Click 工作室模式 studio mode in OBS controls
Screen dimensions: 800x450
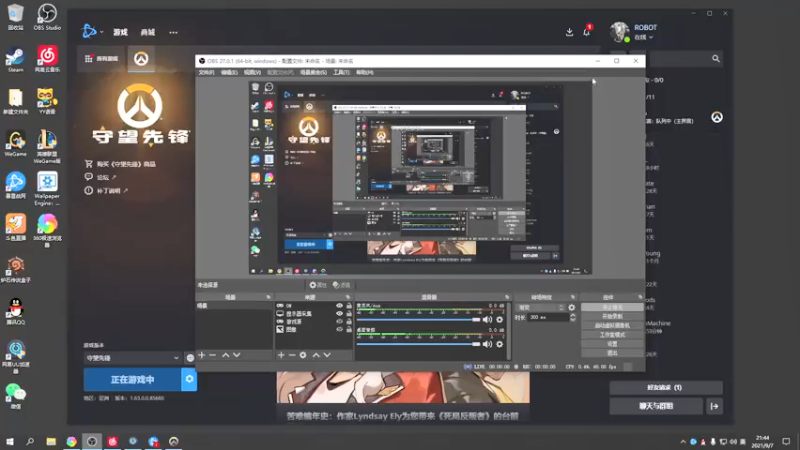[612, 335]
